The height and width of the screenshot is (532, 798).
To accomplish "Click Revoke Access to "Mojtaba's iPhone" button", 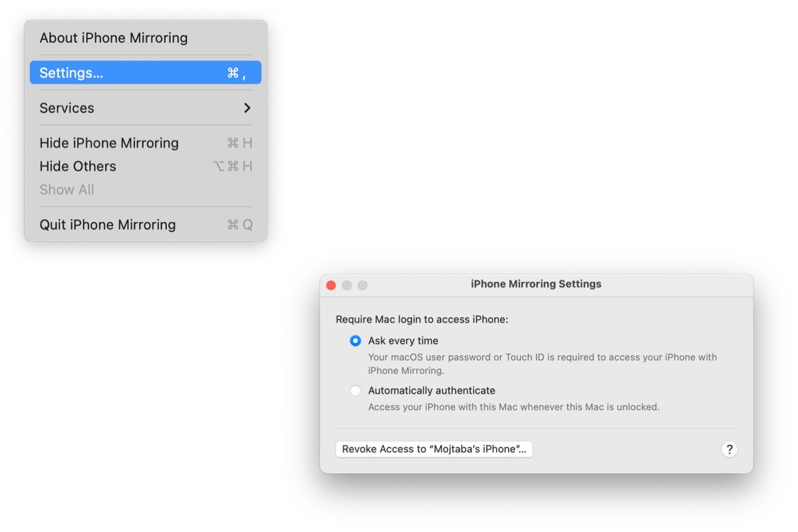I will pos(434,449).
